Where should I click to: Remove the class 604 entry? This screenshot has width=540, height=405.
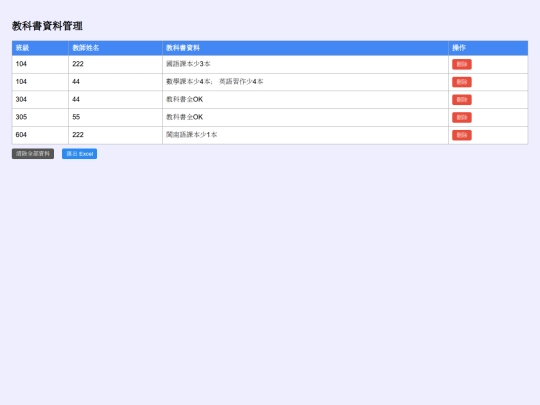461,135
